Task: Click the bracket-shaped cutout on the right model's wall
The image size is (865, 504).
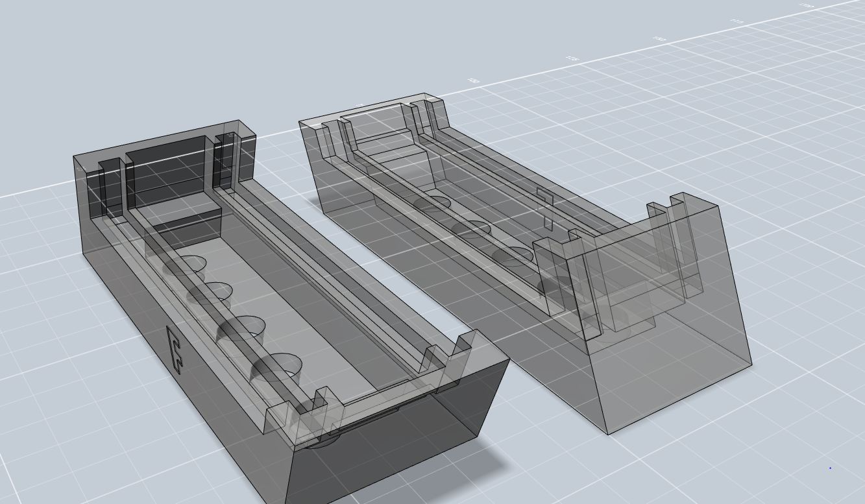Action: pyautogui.click(x=546, y=210)
